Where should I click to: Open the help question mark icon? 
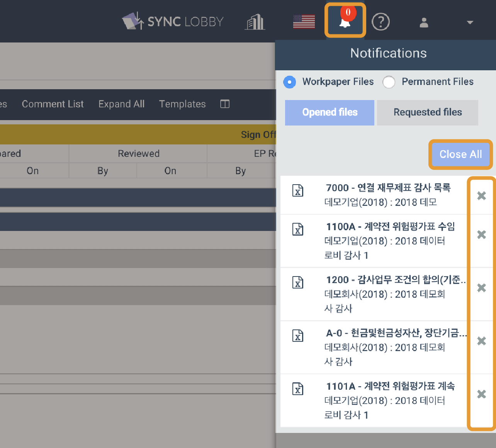click(380, 22)
